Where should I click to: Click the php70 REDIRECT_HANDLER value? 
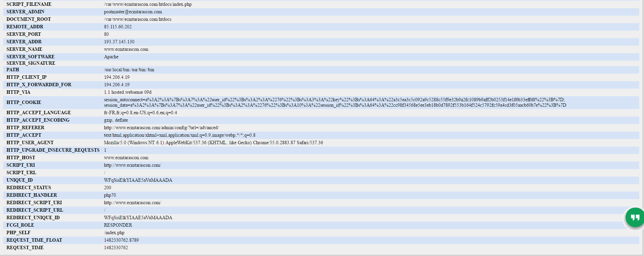(x=110, y=195)
